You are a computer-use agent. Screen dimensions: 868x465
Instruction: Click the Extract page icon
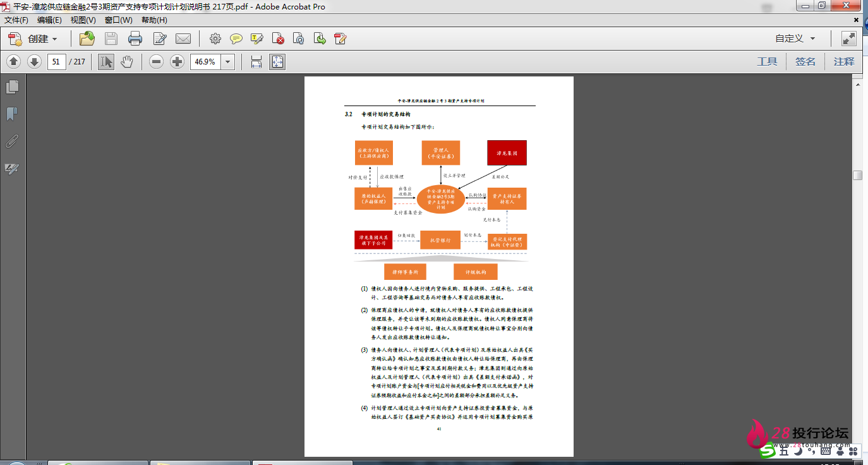coord(320,39)
